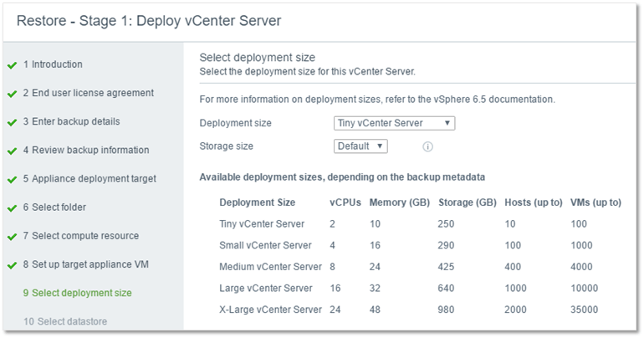Screen dimensions: 644x338
Task: Click the storage size info icon
Action: click(427, 146)
